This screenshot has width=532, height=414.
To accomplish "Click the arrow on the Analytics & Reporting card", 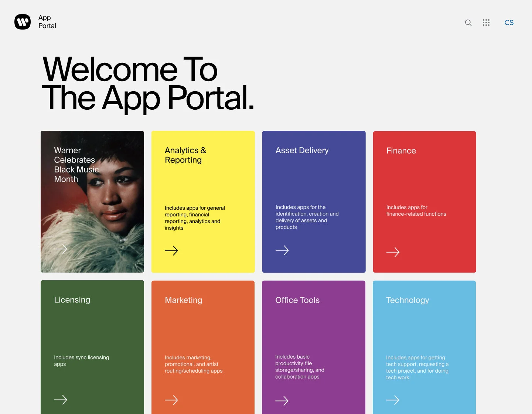I will [x=171, y=251].
